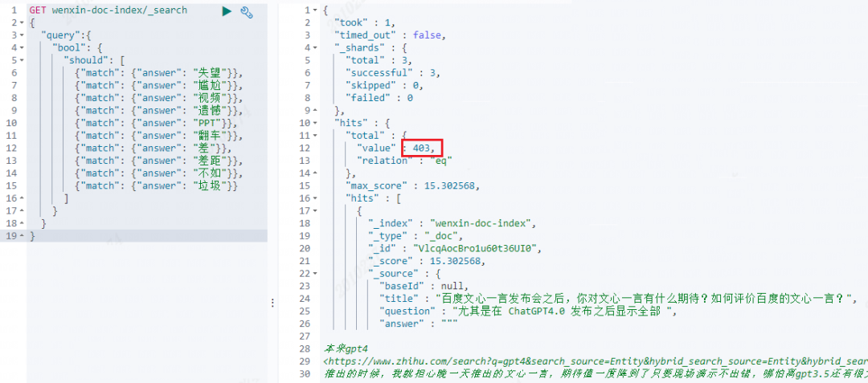Run the search request with the green play button
The image size is (868, 383).
click(x=227, y=11)
